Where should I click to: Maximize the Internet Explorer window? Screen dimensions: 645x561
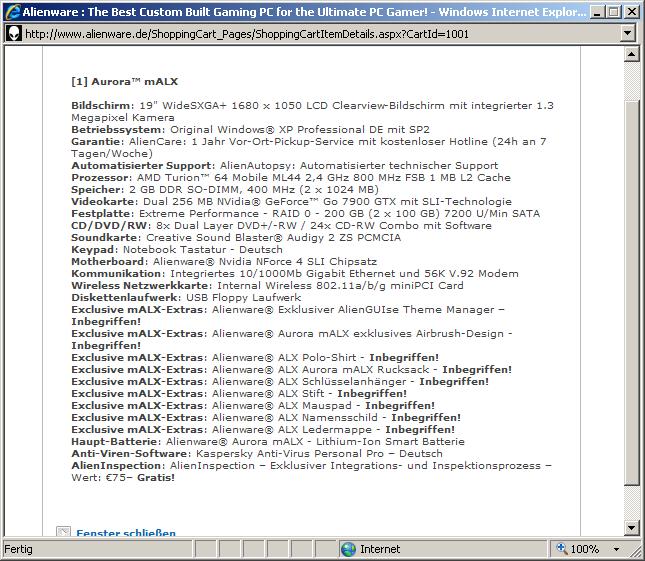pos(614,12)
